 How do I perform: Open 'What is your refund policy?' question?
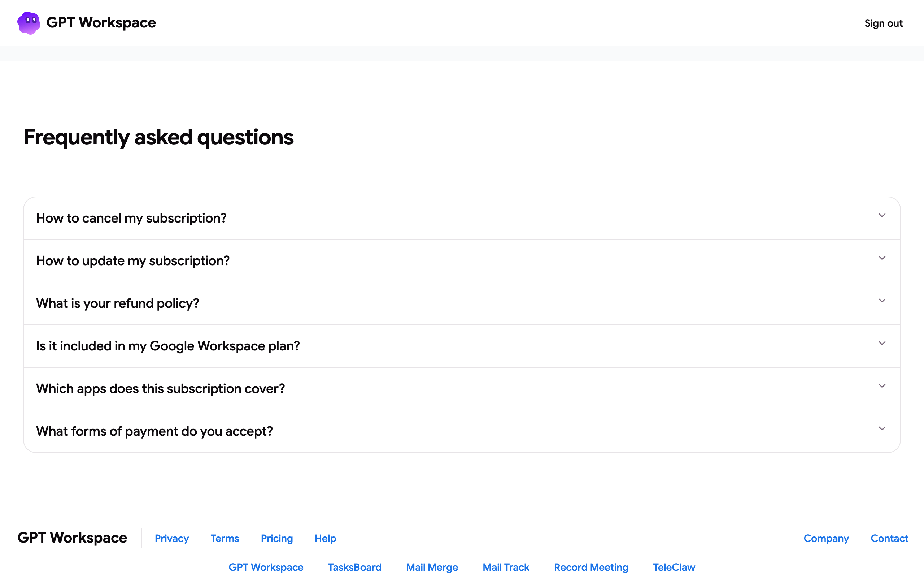click(462, 303)
